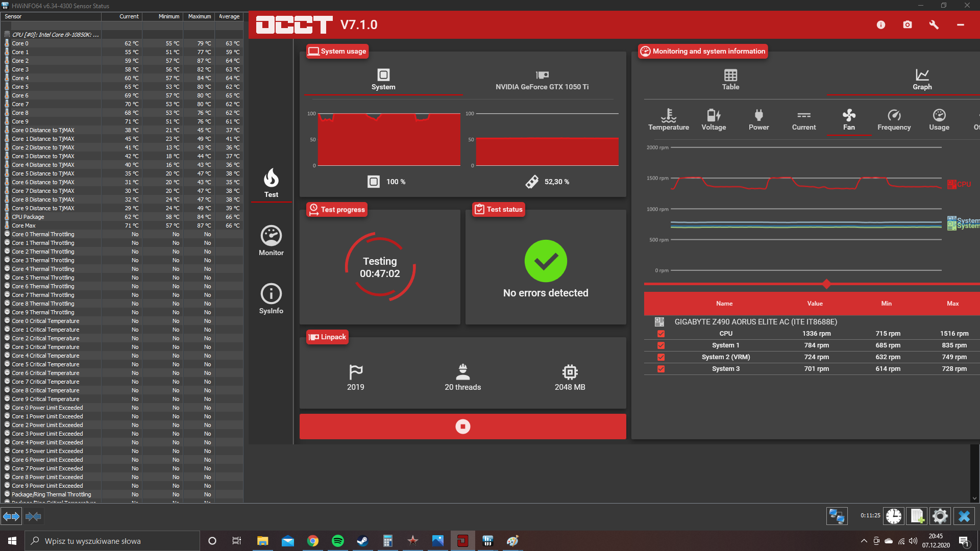Image resolution: width=980 pixels, height=551 pixels.
Task: Open HWiNFO sensor settings gear icon
Action: (x=940, y=516)
